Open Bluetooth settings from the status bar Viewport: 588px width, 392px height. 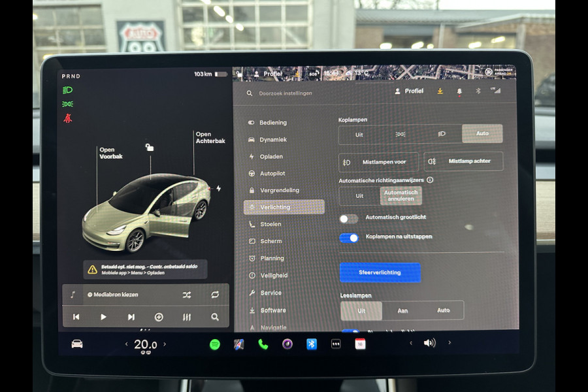pos(478,91)
